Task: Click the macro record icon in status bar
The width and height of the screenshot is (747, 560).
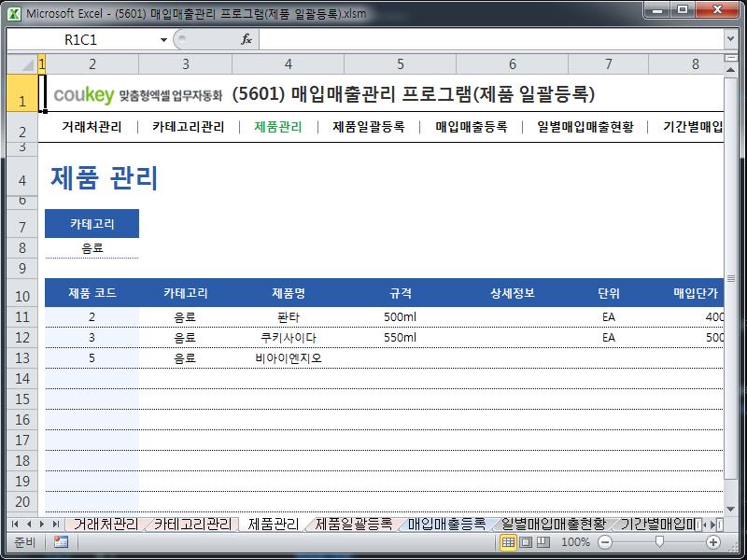Action: (x=61, y=542)
